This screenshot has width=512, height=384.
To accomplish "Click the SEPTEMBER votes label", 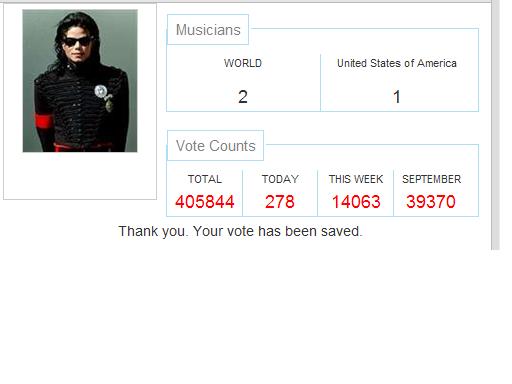I will [432, 179].
